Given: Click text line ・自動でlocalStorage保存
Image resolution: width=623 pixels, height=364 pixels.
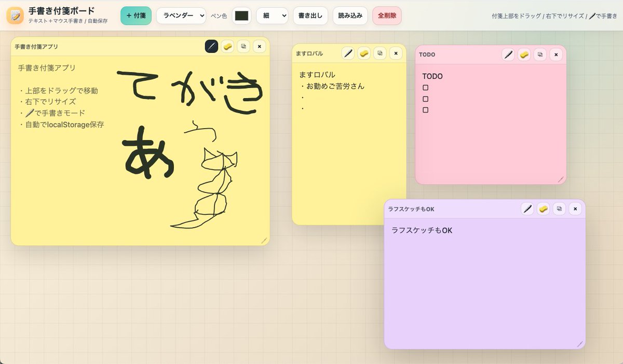Looking at the screenshot, I should (x=61, y=124).
